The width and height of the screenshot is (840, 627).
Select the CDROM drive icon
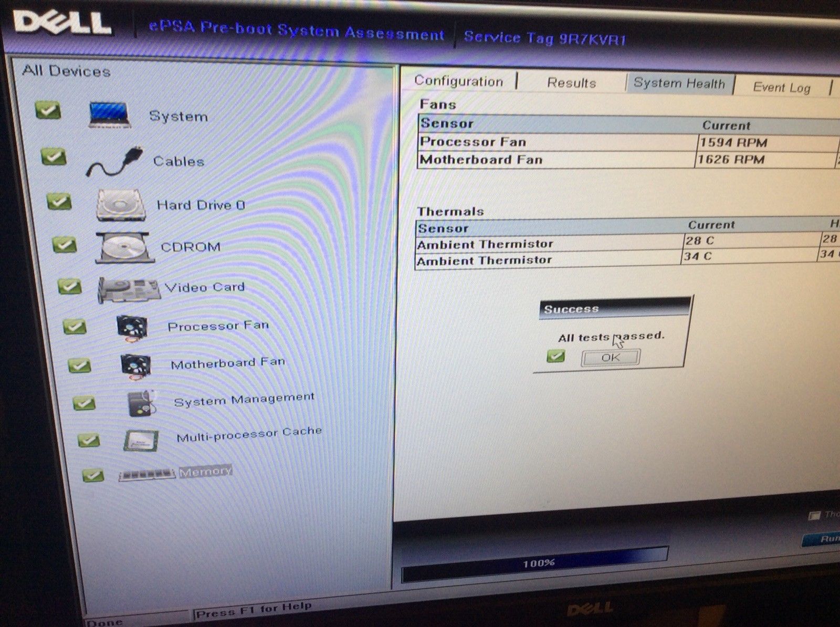click(124, 247)
